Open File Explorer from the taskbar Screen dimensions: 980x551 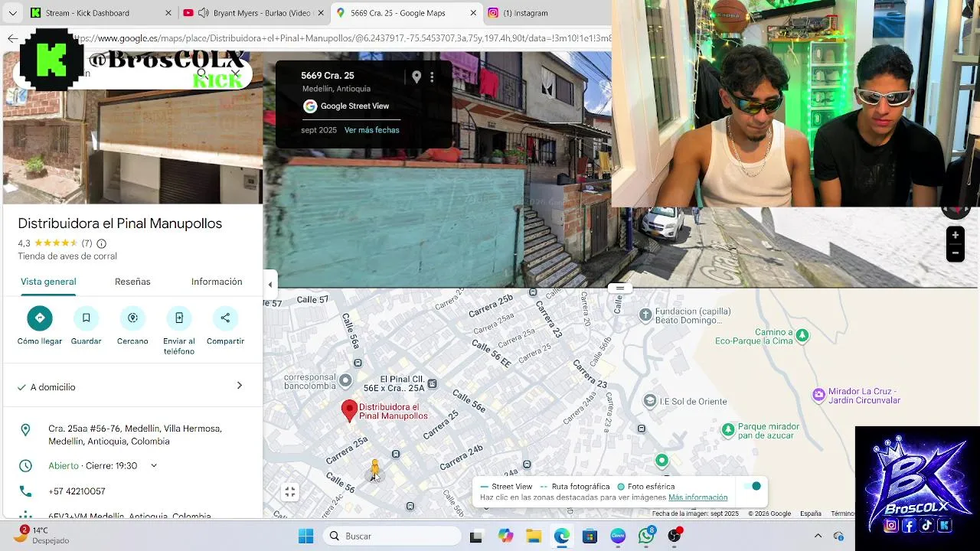pyautogui.click(x=534, y=536)
